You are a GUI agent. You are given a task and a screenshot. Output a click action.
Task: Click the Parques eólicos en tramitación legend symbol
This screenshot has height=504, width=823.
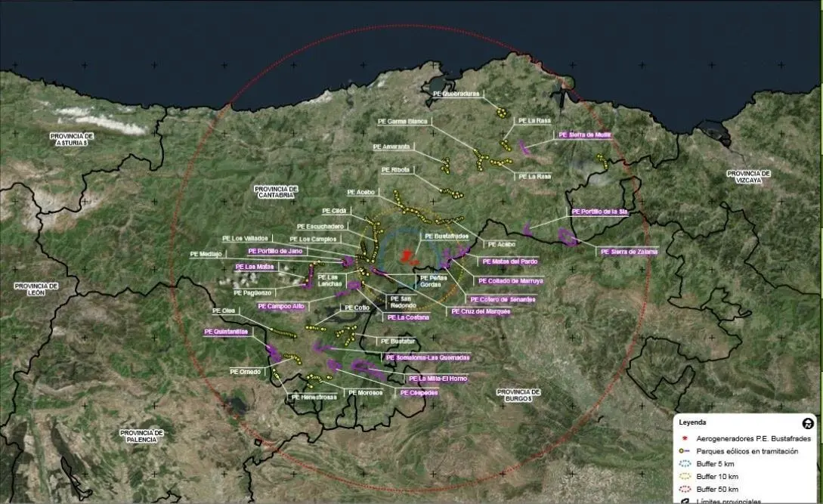[685, 450]
